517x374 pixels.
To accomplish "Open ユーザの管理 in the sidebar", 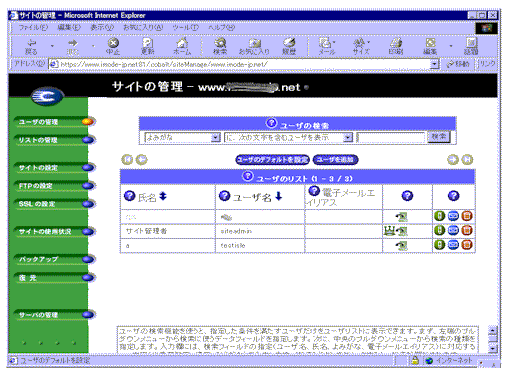I will (x=54, y=122).
